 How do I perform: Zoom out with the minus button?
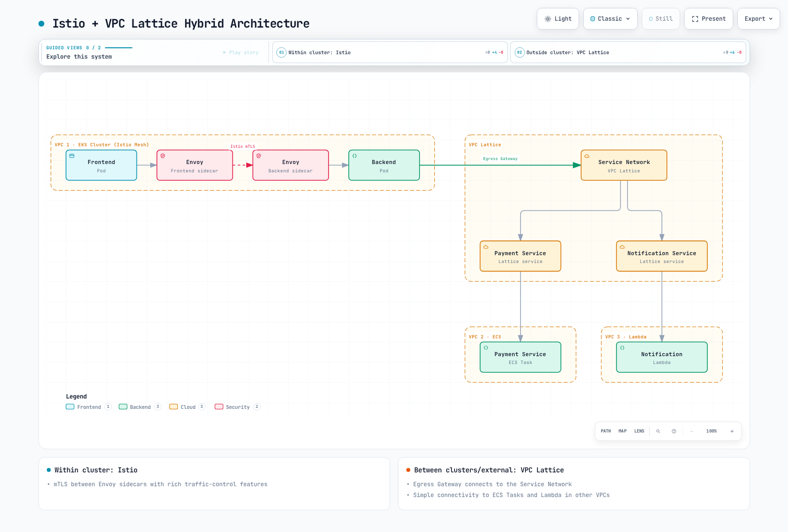(x=691, y=431)
